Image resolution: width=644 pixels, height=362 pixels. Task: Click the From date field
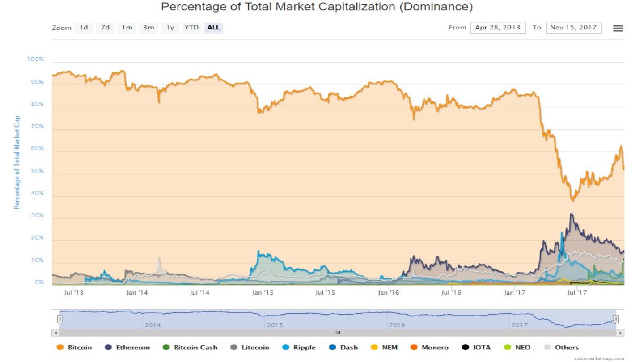(498, 28)
